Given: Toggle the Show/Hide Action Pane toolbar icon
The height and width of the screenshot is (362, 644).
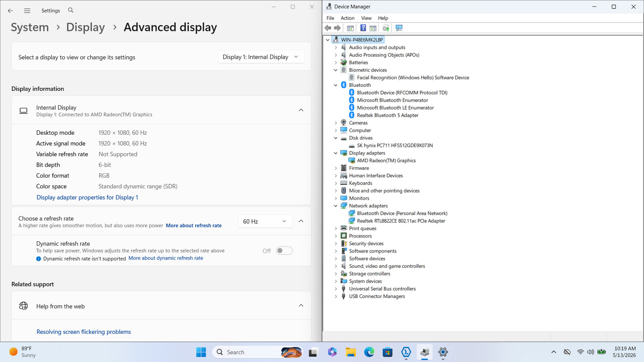Looking at the screenshot, I should pyautogui.click(x=373, y=28).
